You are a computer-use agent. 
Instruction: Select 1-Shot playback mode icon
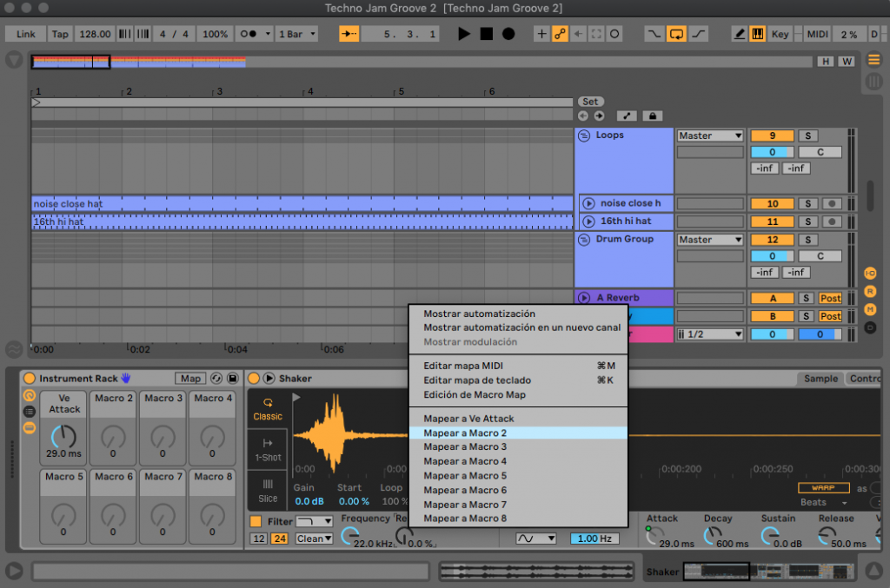268,450
